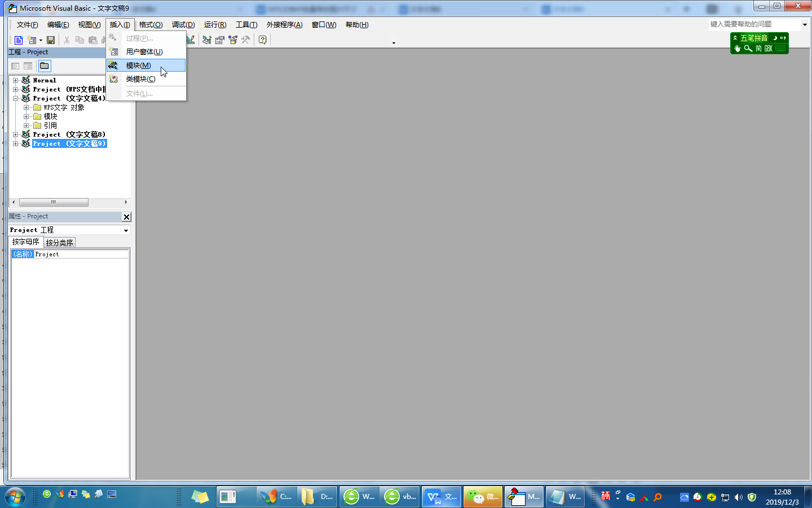Open the 工具(T) menu
This screenshot has width=812, height=508.
[246, 25]
